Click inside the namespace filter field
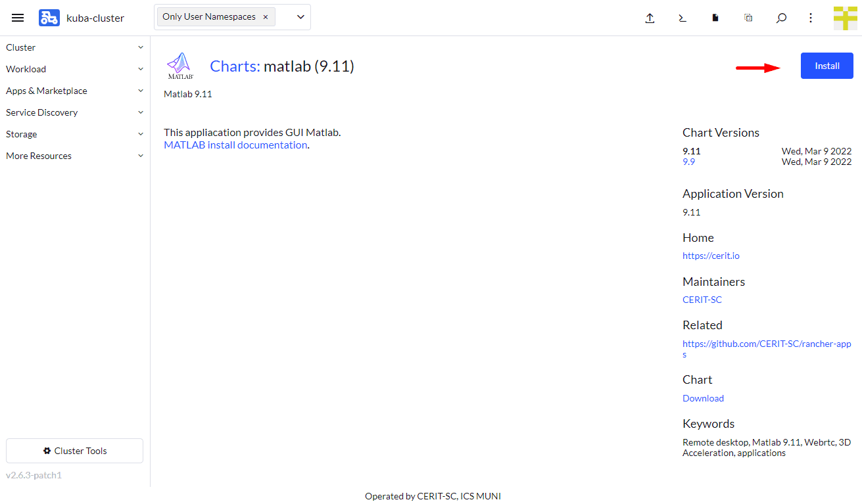The width and height of the screenshot is (862, 504). click(232, 17)
